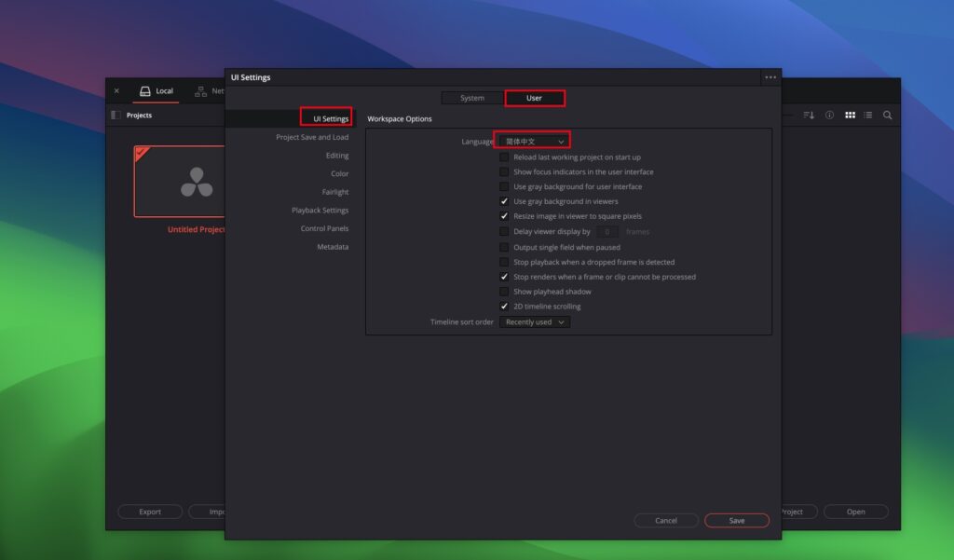
Task: Open search in the Project Manager
Action: (x=887, y=115)
